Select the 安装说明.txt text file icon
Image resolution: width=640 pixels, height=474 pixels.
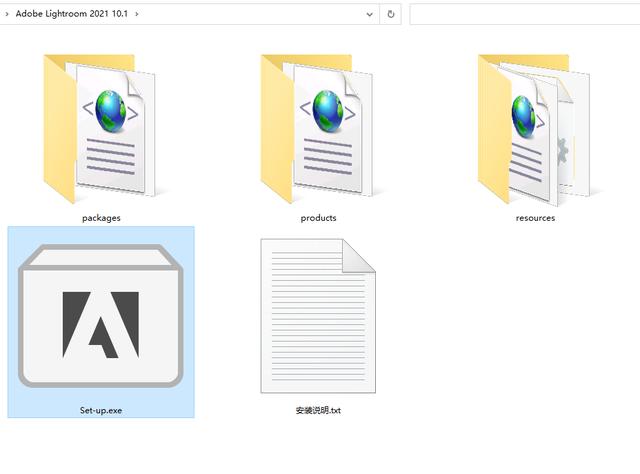pyautogui.click(x=318, y=316)
